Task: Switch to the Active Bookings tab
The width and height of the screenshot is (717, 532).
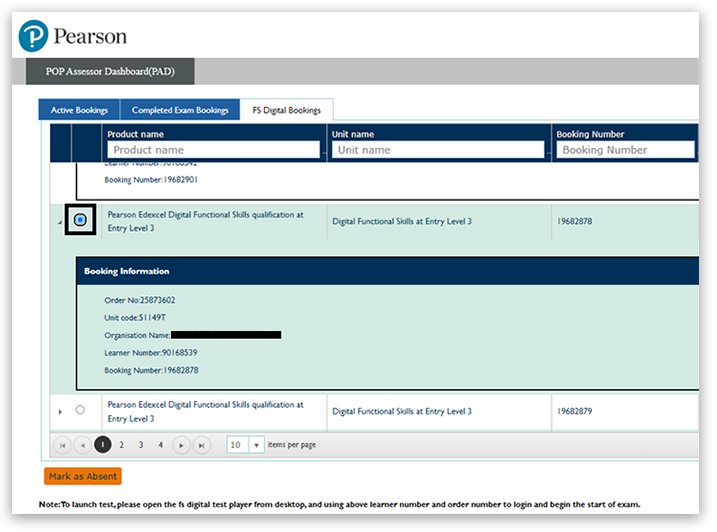Action: point(78,110)
